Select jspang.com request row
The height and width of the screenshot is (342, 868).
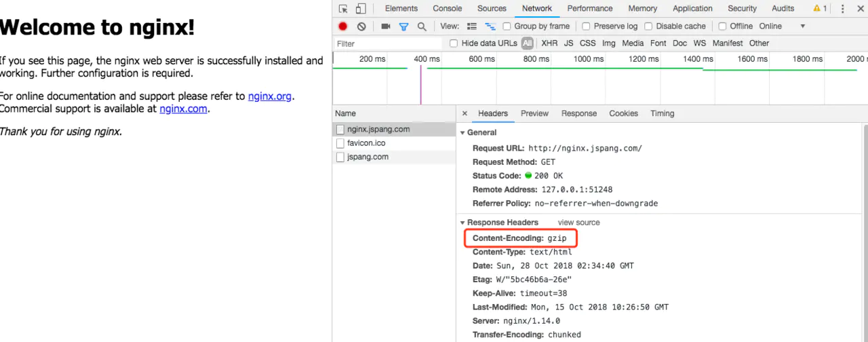click(394, 157)
